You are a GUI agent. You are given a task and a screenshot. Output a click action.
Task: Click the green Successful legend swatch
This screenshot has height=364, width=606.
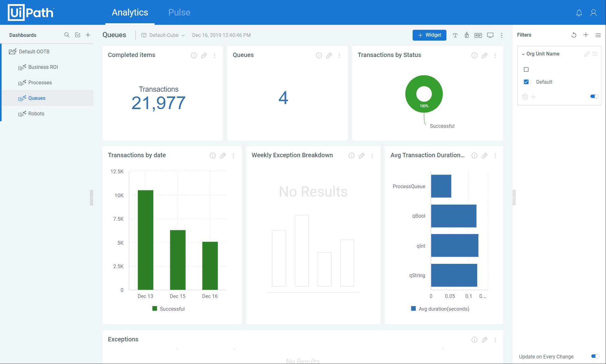coord(155,309)
